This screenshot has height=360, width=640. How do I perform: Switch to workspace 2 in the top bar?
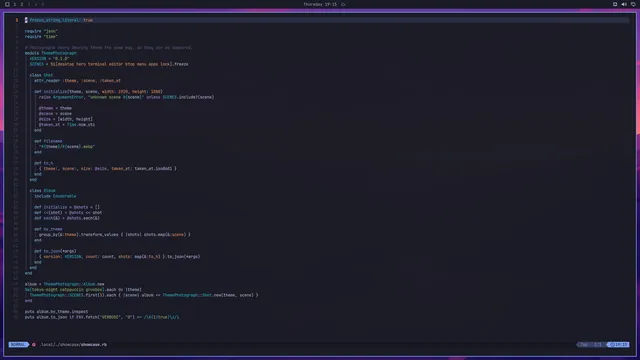point(22,4)
